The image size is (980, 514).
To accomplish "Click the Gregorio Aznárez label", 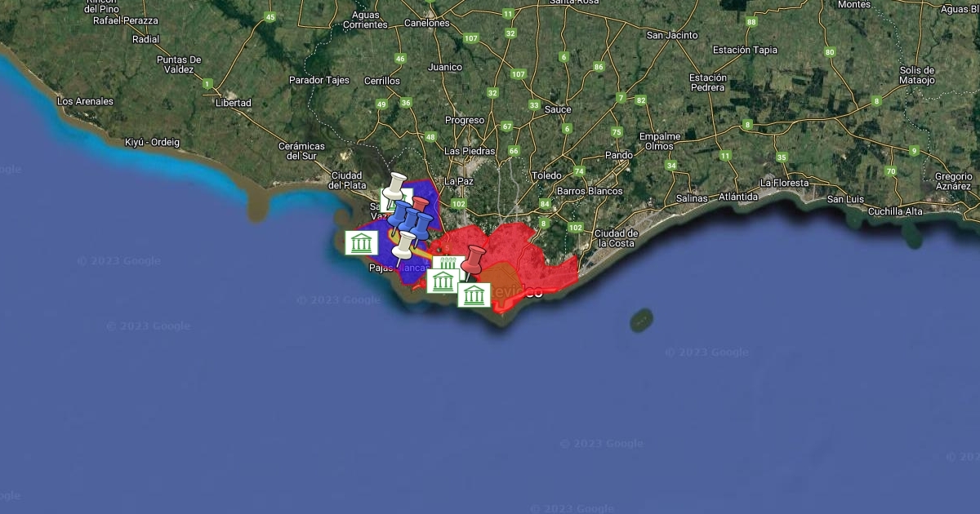I will (x=954, y=181).
